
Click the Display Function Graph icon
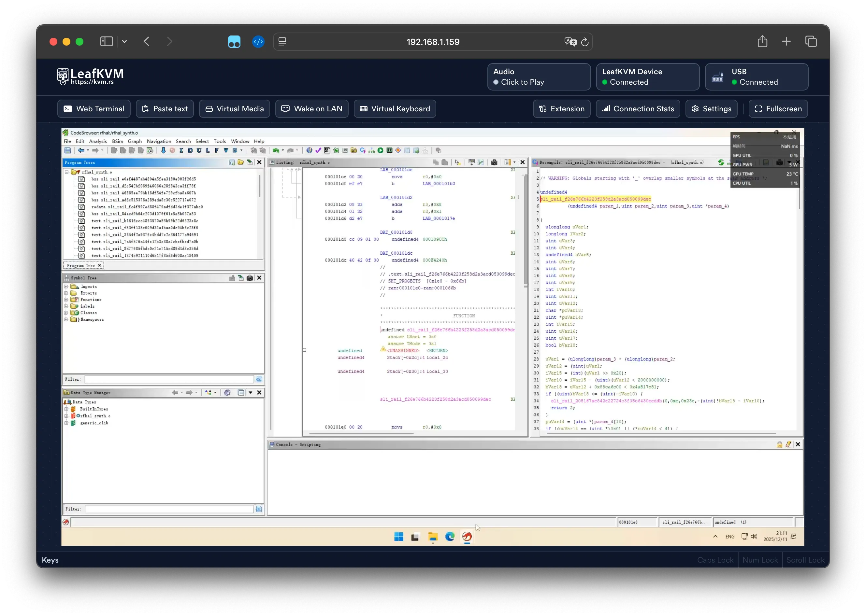[x=371, y=151]
